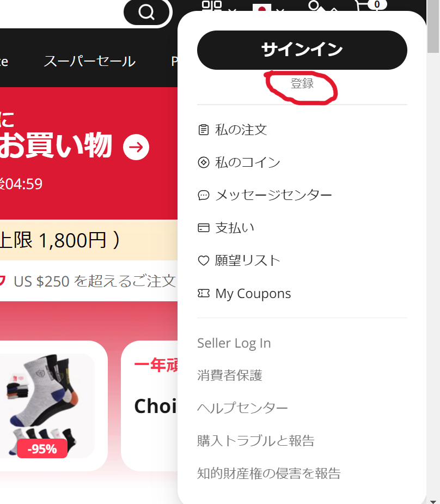Click the user account icon in header

(x=314, y=5)
